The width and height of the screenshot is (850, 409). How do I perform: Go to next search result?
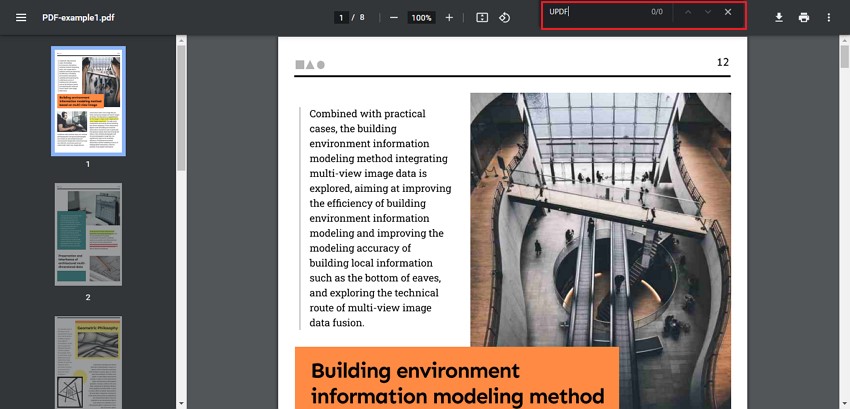(x=708, y=12)
